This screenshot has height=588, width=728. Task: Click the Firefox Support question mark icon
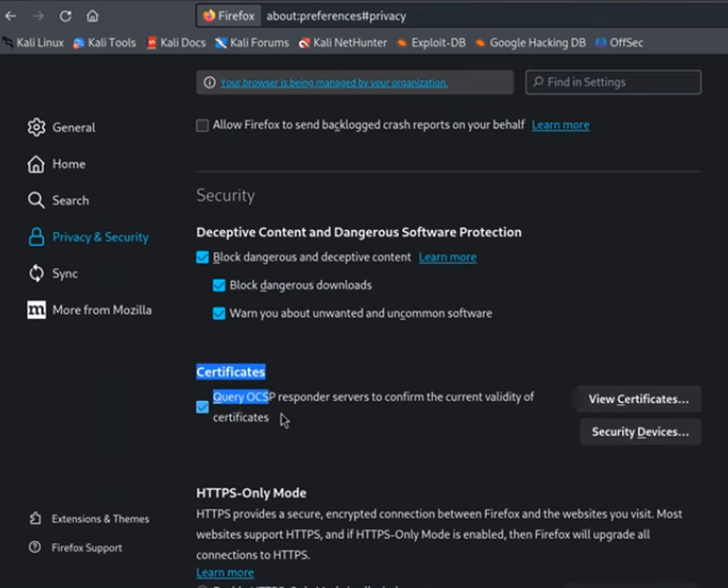coord(35,547)
